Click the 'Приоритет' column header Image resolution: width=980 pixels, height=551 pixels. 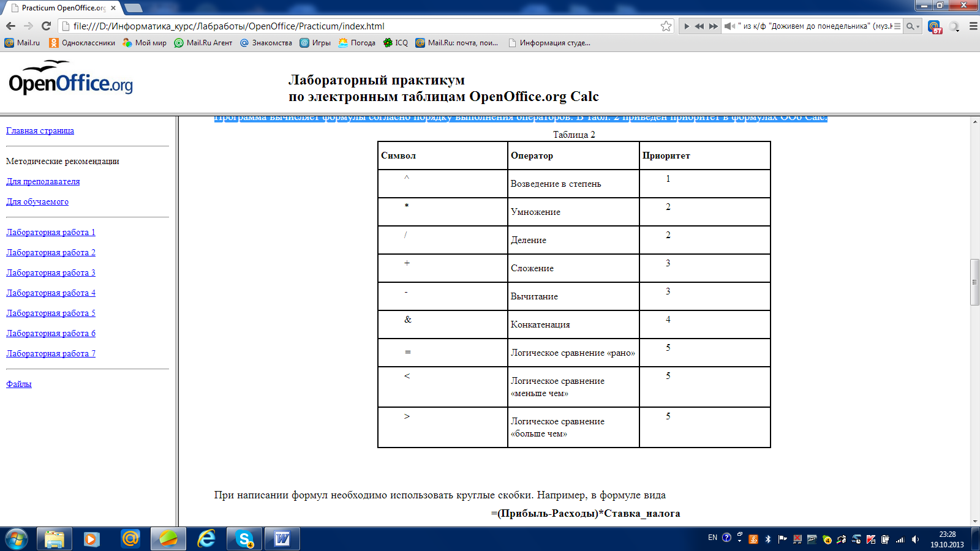point(704,156)
